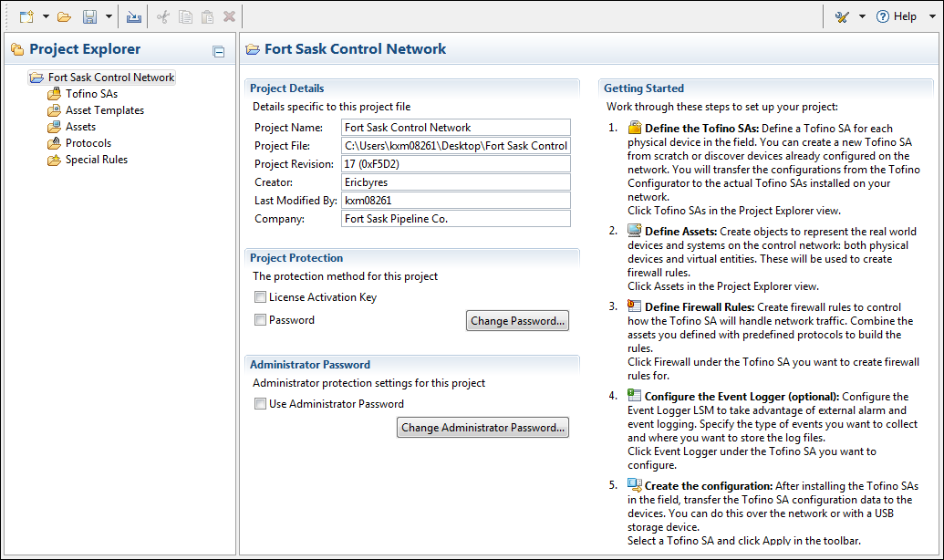
Task: Click the folder icon beside main panel title
Action: (253, 49)
